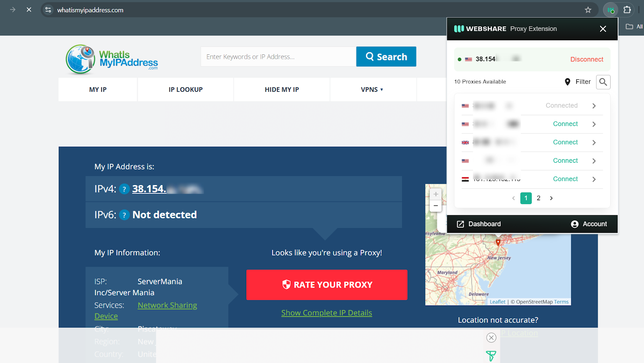
Task: Zoom in on the map
Action: pos(436,194)
